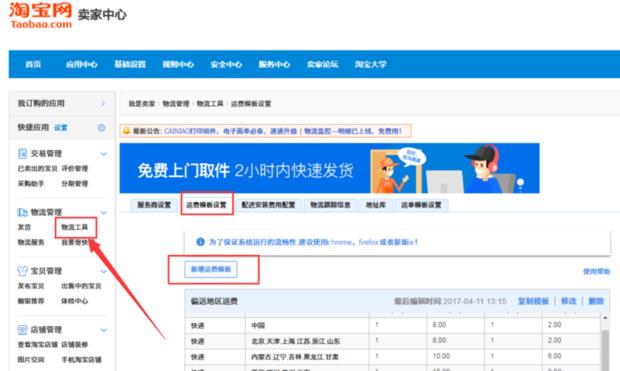Screen dimensions: 620x371
Task: Click the 内蒙古,辽宁,吉林,黑龙江,甘肃 row
Action: [392, 356]
